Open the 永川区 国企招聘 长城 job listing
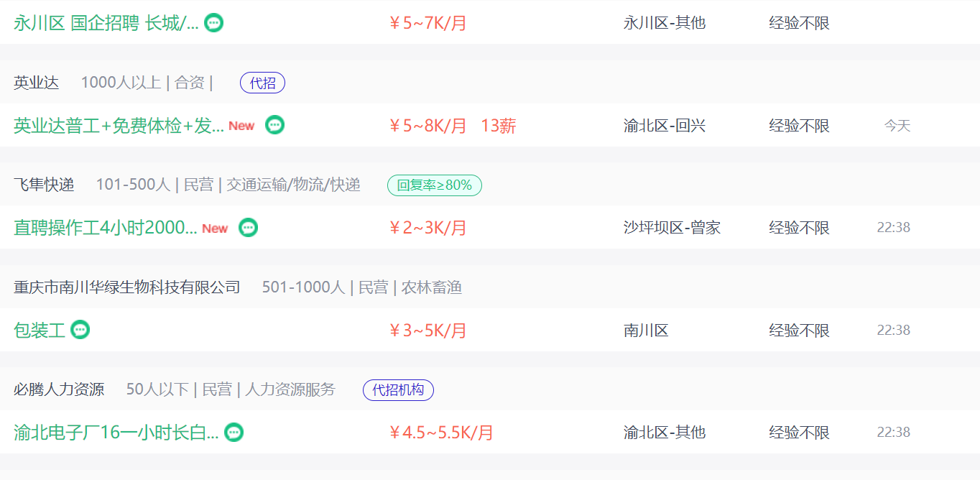This screenshot has height=480, width=980. 106,22
